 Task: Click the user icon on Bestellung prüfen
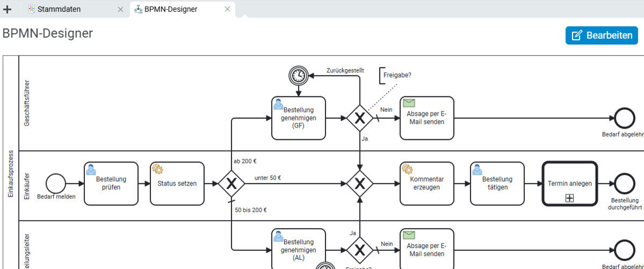pyautogui.click(x=91, y=169)
